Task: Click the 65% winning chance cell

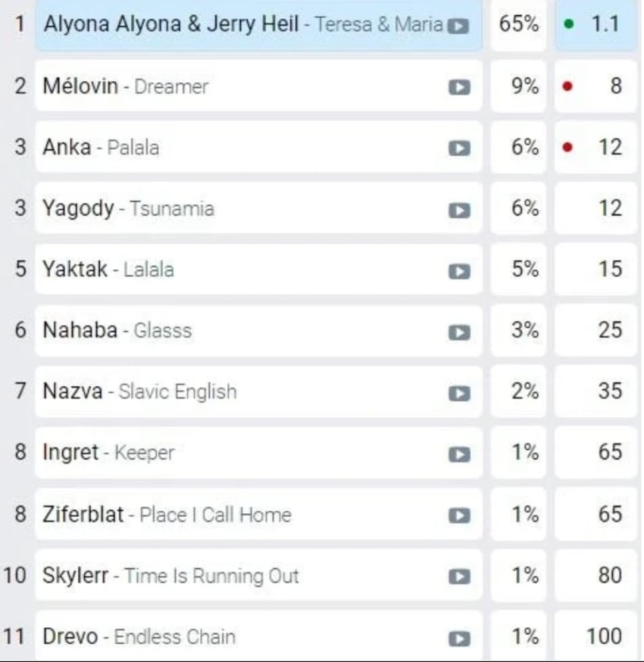Action: coord(518,25)
